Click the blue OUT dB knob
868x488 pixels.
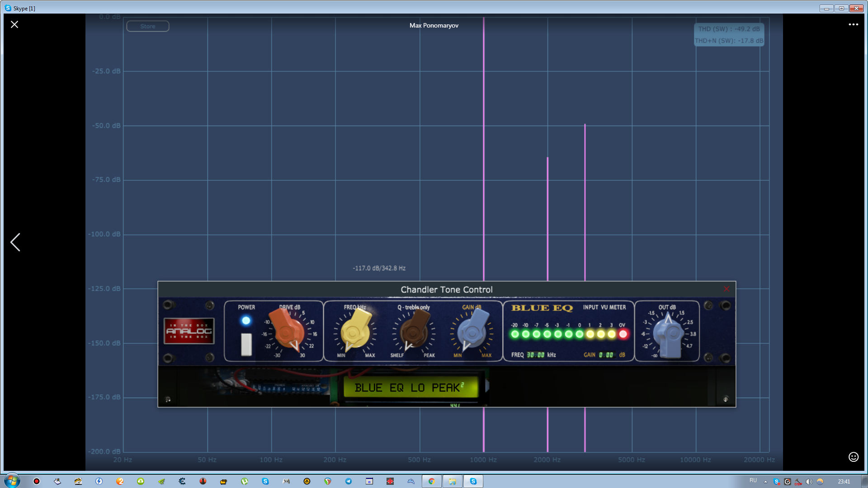tap(669, 335)
